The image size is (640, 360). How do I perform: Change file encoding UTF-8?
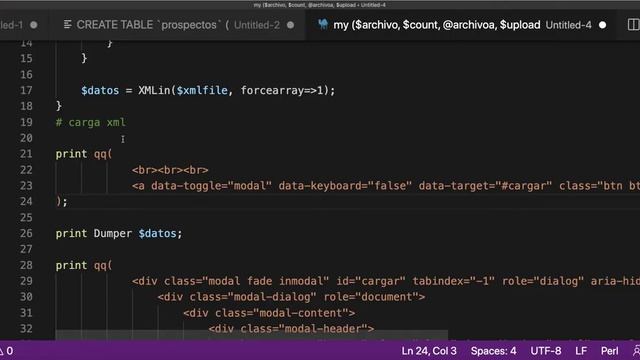[546, 351]
